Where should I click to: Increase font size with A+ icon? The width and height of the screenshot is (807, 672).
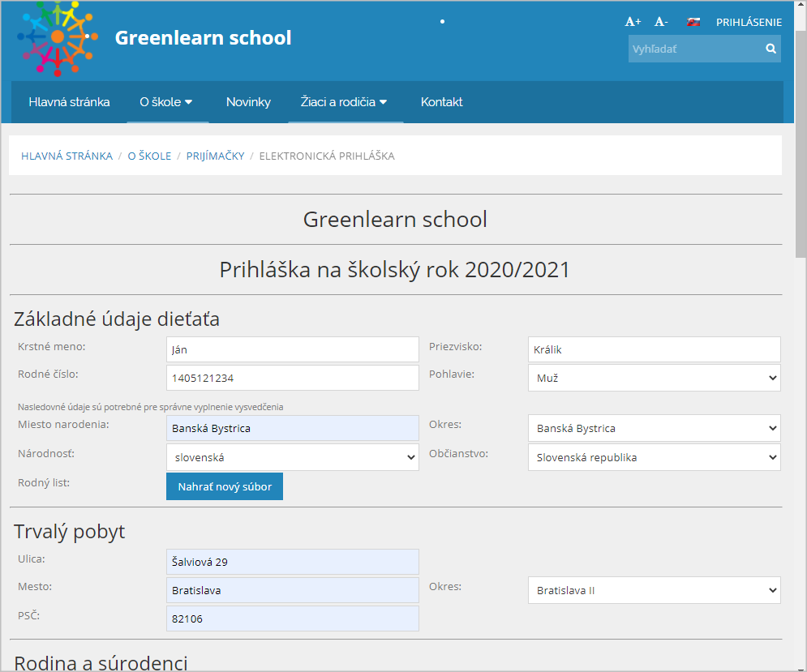[x=633, y=22]
